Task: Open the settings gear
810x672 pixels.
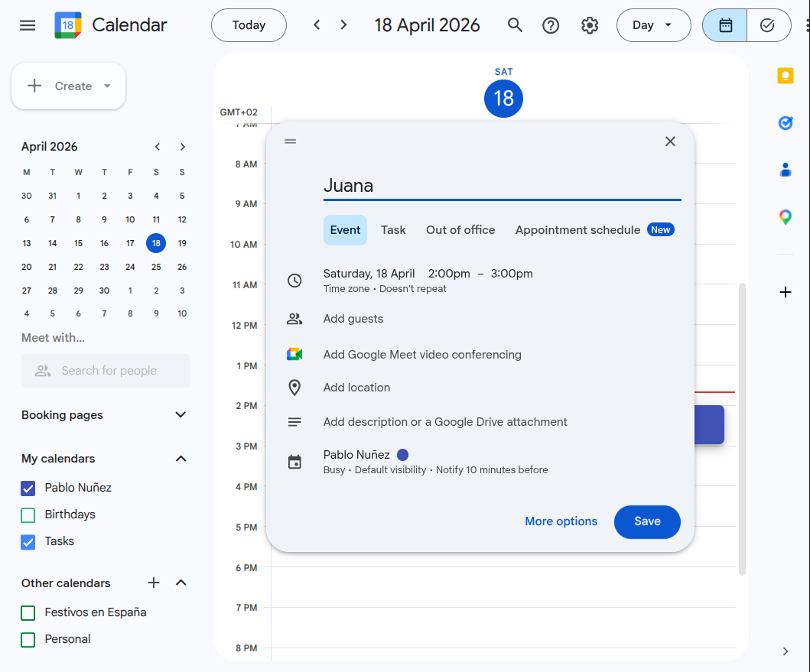Action: point(590,24)
